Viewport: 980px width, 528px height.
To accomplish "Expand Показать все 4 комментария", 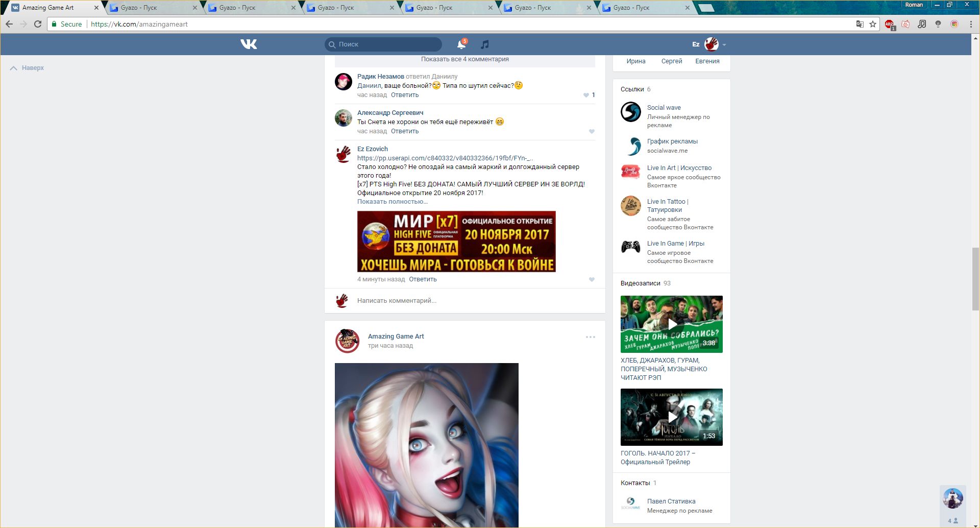I will pyautogui.click(x=465, y=59).
